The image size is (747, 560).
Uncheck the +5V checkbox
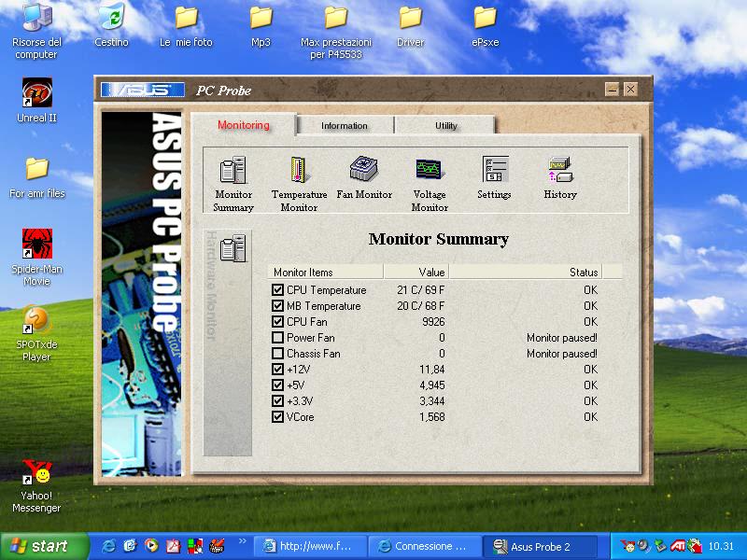[277, 385]
